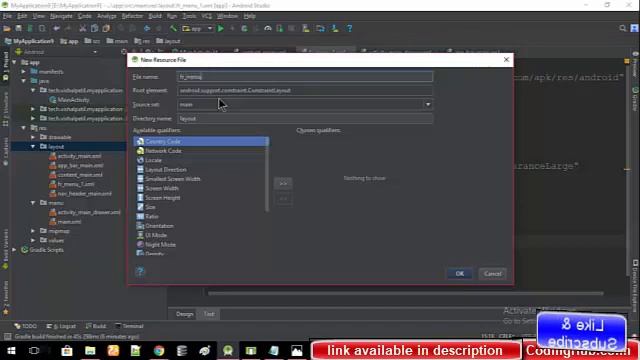Expand the drawable folder node
Image resolution: width=640 pixels, height=360 pixels.
[33, 138]
